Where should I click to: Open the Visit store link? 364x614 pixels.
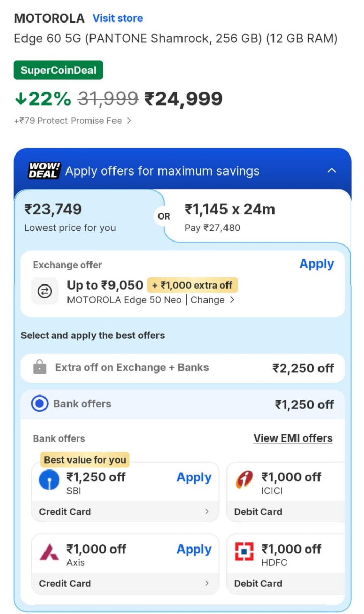tap(117, 18)
